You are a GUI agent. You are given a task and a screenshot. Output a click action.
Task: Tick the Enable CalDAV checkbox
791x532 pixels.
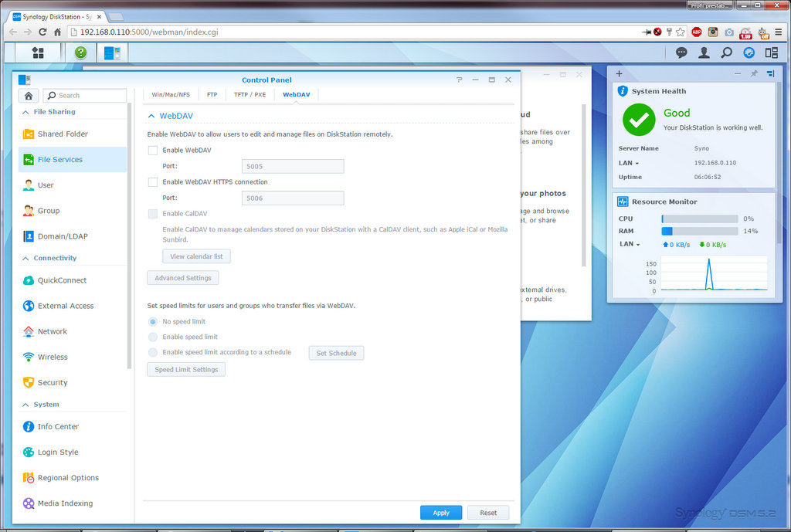pyautogui.click(x=153, y=214)
